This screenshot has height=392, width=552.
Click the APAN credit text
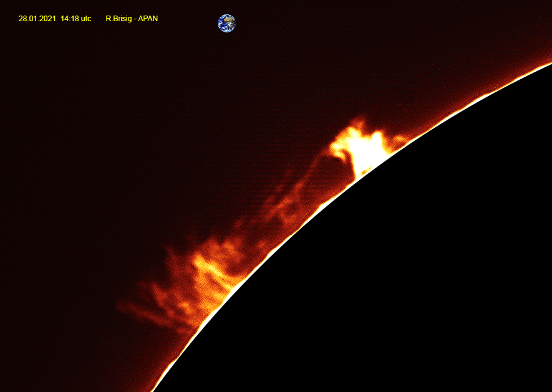[x=148, y=19]
